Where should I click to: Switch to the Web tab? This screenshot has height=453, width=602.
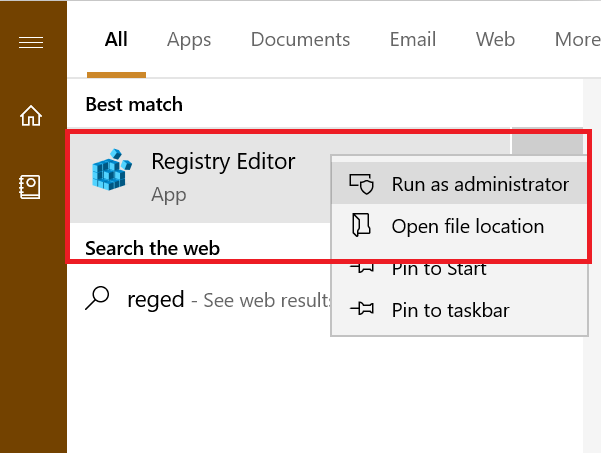click(x=495, y=39)
